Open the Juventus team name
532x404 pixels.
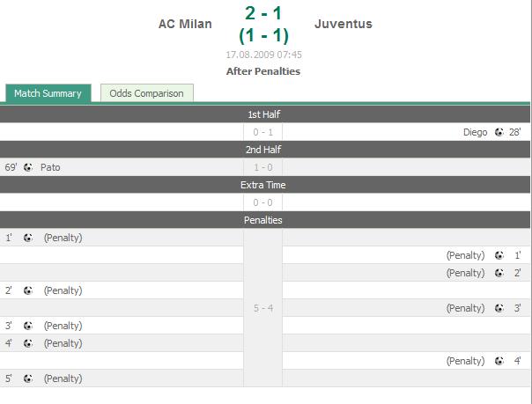pos(343,24)
